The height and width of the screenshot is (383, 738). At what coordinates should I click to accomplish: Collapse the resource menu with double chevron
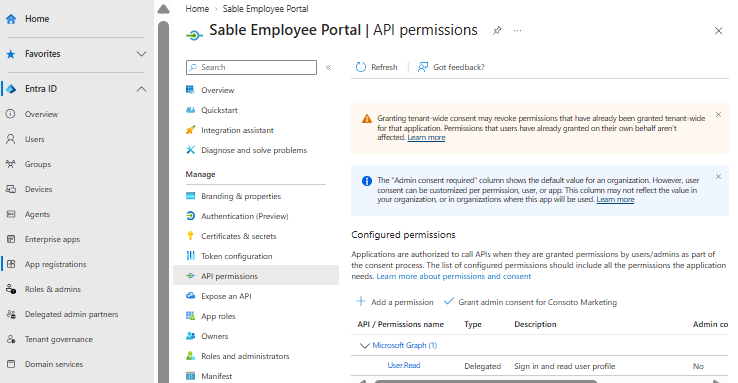(329, 67)
